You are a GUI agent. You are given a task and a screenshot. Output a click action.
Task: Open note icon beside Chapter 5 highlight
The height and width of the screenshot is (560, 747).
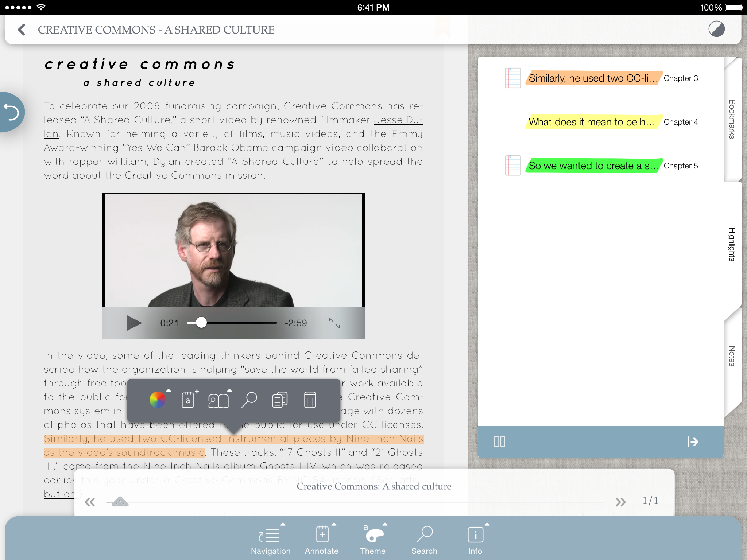pyautogui.click(x=513, y=166)
